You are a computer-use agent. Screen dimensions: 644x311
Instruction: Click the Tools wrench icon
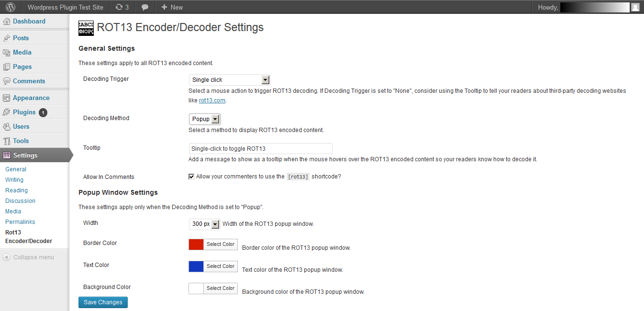tap(7, 141)
